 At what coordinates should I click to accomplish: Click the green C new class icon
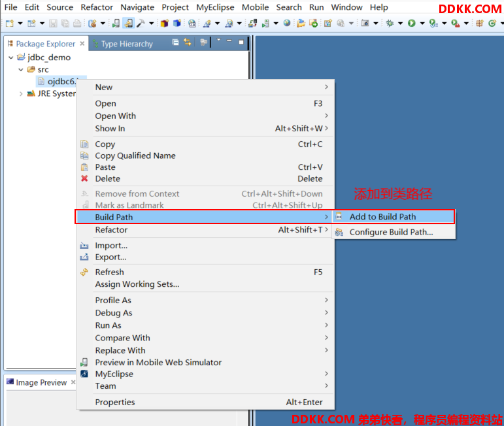pos(492,23)
